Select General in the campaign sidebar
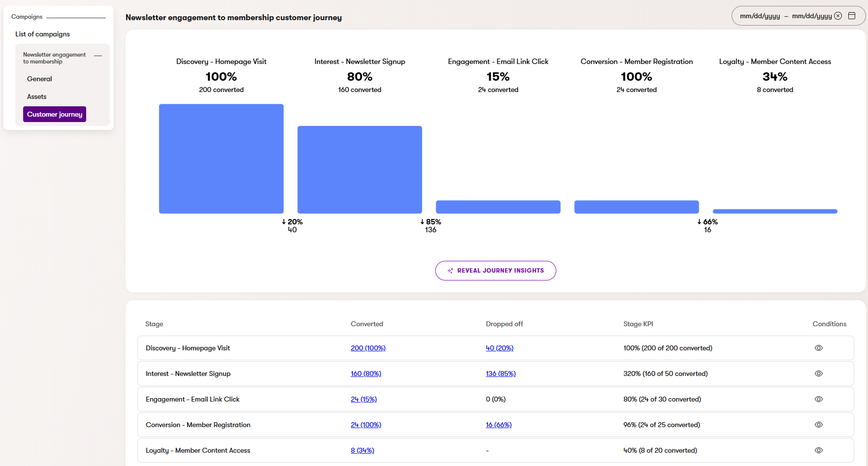This screenshot has height=466, width=868. coord(39,79)
